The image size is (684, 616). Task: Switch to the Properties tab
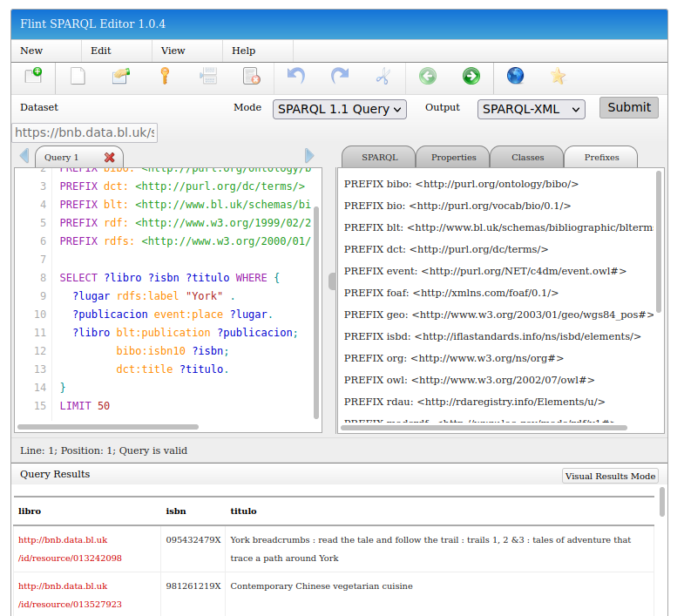pyautogui.click(x=453, y=158)
